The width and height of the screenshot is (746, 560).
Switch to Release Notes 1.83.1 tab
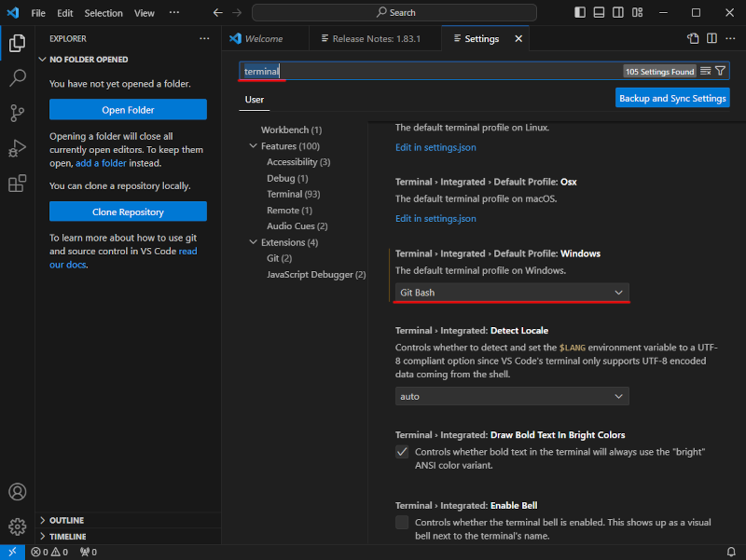click(x=376, y=38)
